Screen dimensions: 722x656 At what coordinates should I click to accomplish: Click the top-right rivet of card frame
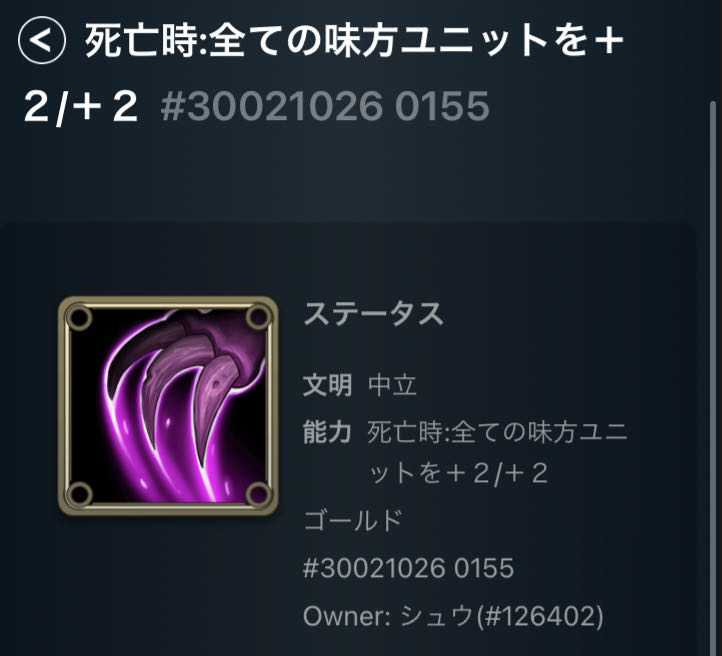tap(258, 318)
